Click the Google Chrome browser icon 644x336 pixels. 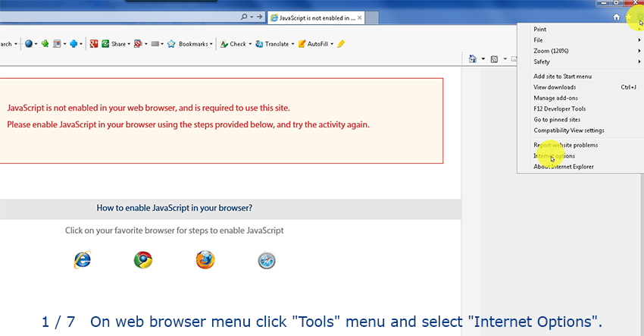142,260
